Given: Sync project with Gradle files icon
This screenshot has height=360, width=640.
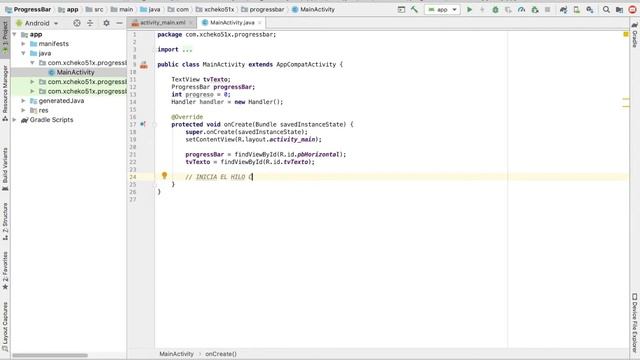Looking at the screenshot, I should 564,9.
